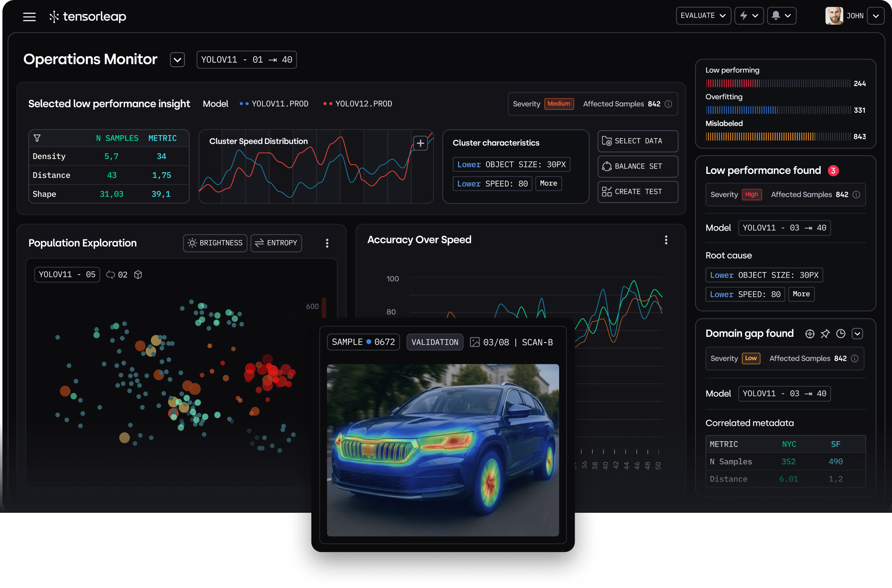This screenshot has height=588, width=892.
Task: Click the BALANCE SET button
Action: (638, 166)
